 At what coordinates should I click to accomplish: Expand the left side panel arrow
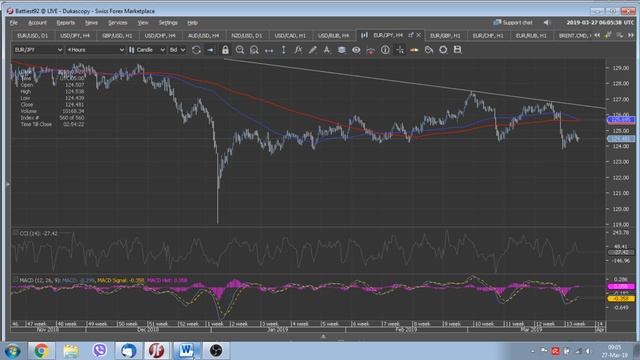[x=7, y=184]
